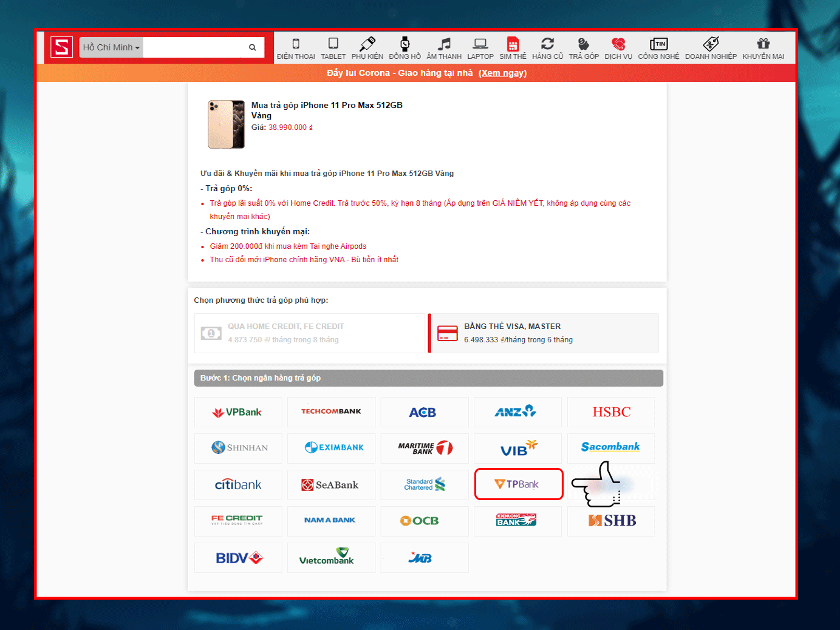Viewport: 840px width, 630px height.
Task: Open the Laptop category
Action: [480, 49]
